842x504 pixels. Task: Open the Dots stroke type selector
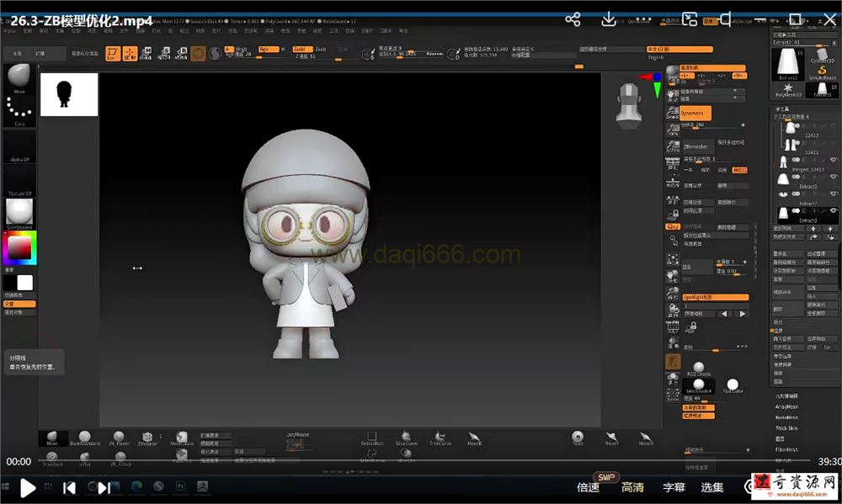click(19, 110)
